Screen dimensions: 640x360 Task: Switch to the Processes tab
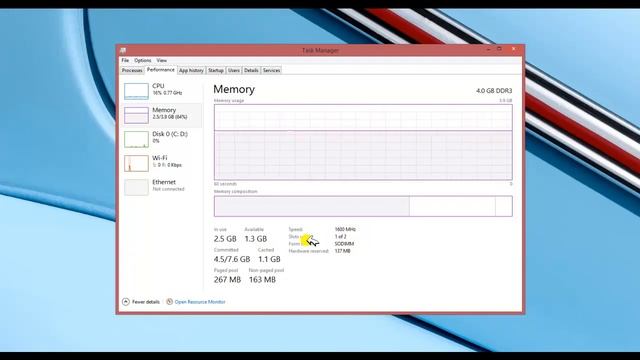(132, 71)
